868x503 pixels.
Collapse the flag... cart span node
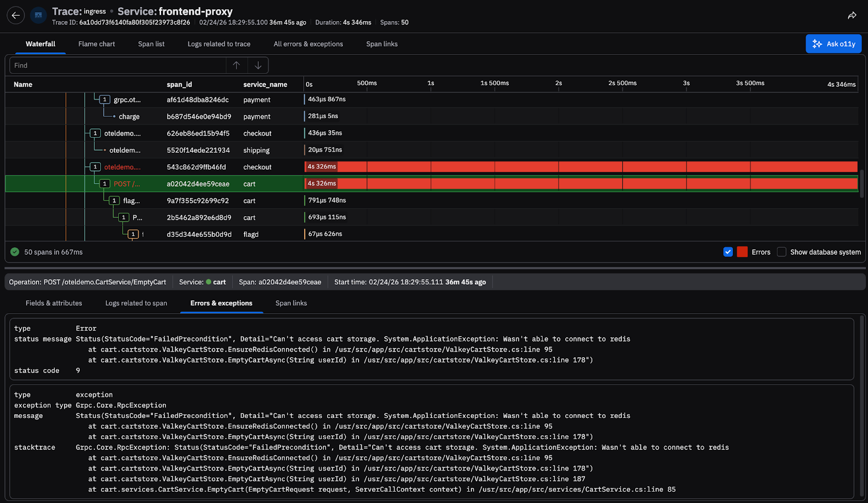[x=114, y=201]
